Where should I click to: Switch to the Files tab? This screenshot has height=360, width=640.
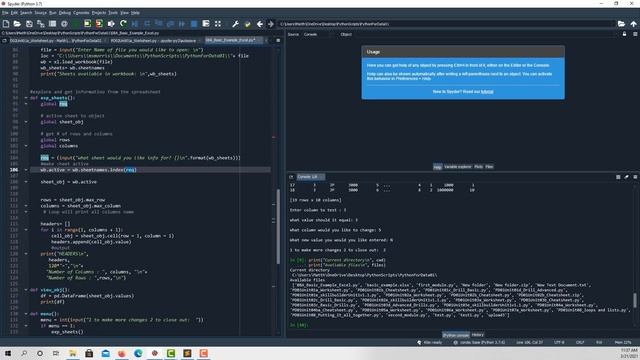point(489,167)
